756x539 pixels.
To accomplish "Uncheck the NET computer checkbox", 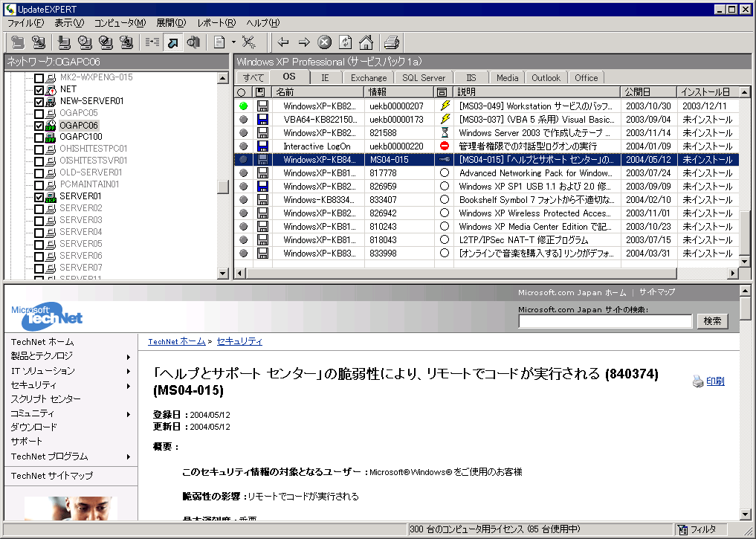I will [x=39, y=90].
